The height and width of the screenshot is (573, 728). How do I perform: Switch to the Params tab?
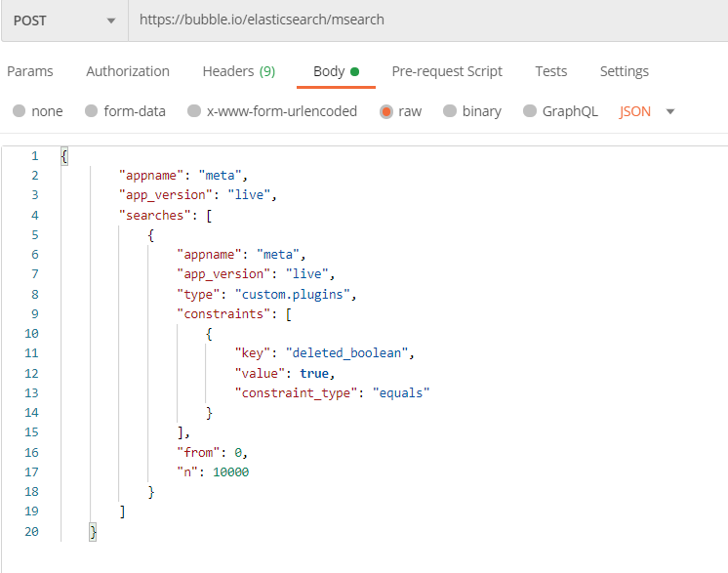coord(30,71)
